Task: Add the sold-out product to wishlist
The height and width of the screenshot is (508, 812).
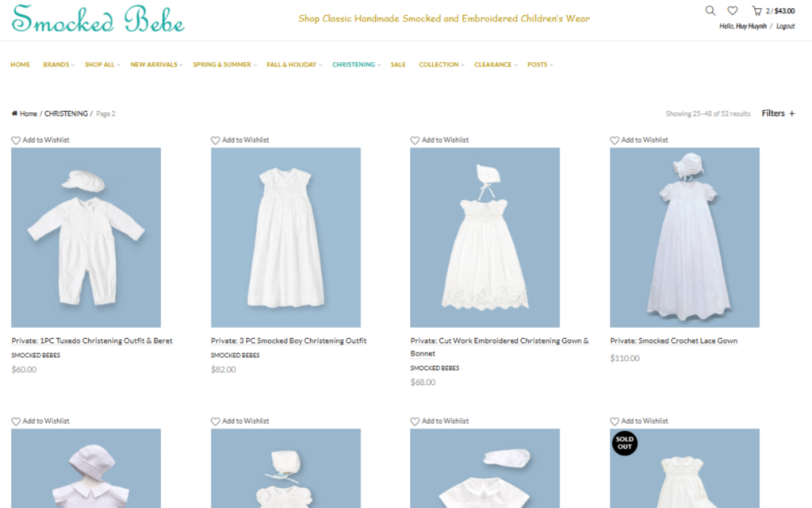Action: tap(639, 421)
